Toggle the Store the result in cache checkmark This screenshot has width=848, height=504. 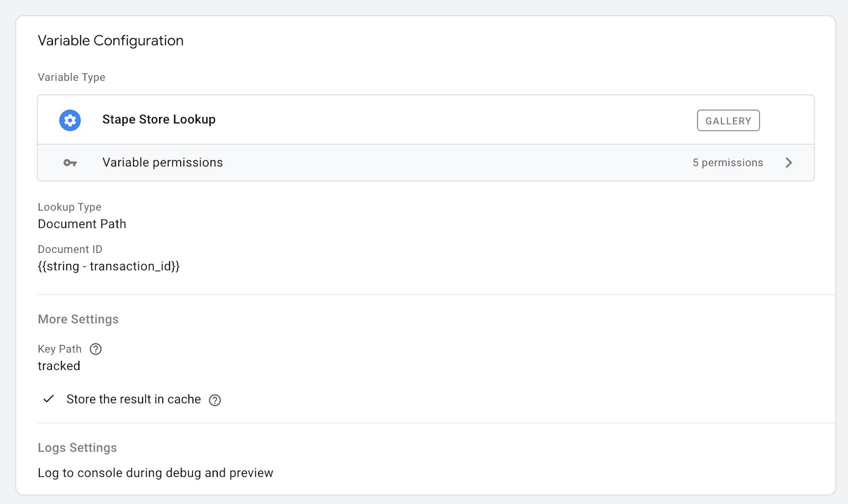(x=49, y=399)
